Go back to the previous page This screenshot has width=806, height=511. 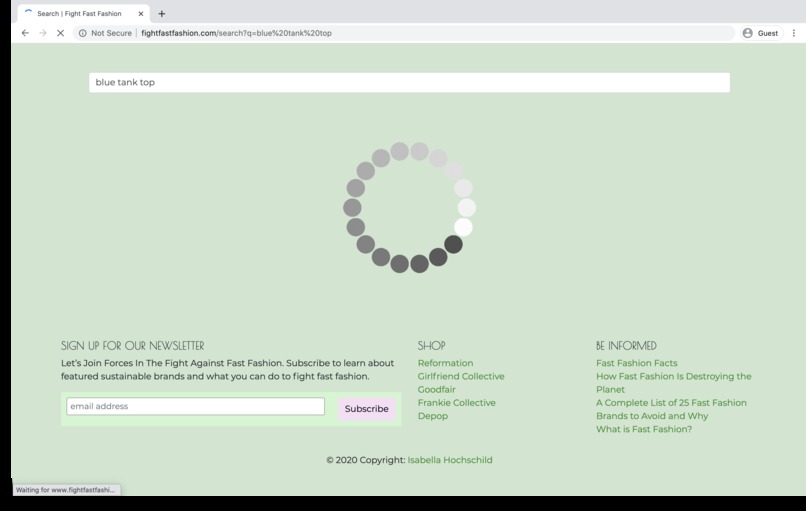[25, 33]
